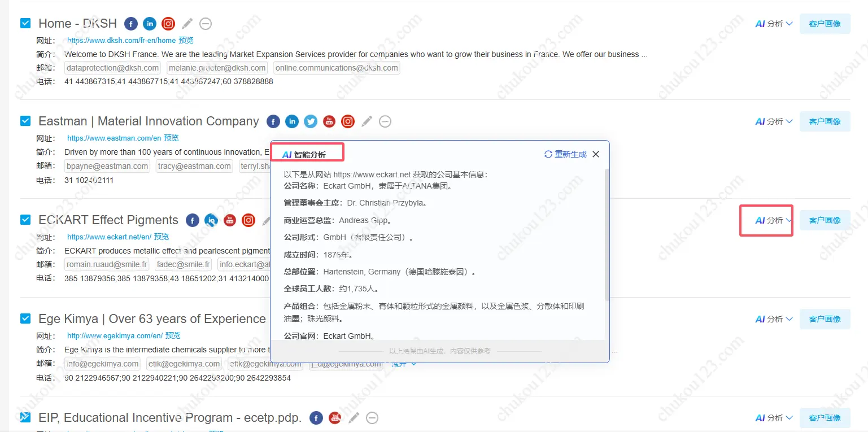Click EIP Educational Incentive Program Facebook icon
868x432 pixels.
(x=316, y=418)
